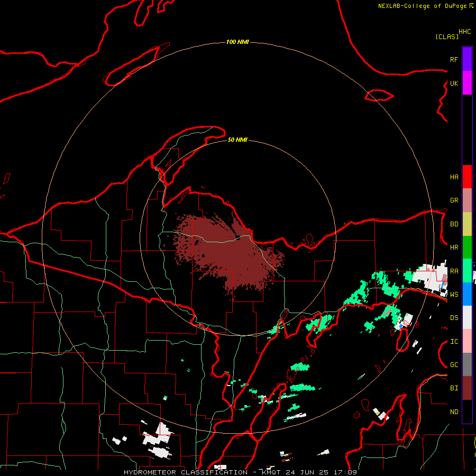Click the 50 NMI range ring label

click(x=237, y=140)
